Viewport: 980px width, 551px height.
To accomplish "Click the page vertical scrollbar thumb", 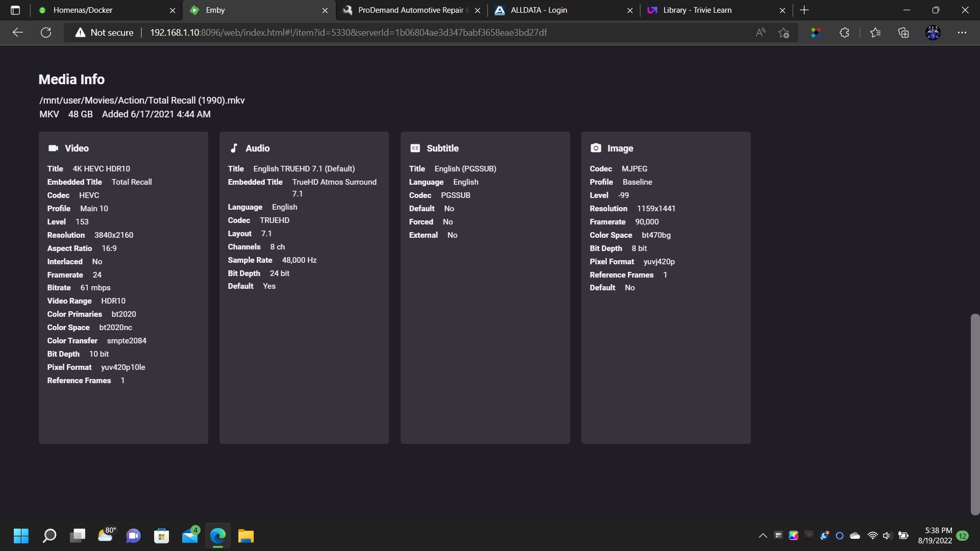I will (974, 413).
